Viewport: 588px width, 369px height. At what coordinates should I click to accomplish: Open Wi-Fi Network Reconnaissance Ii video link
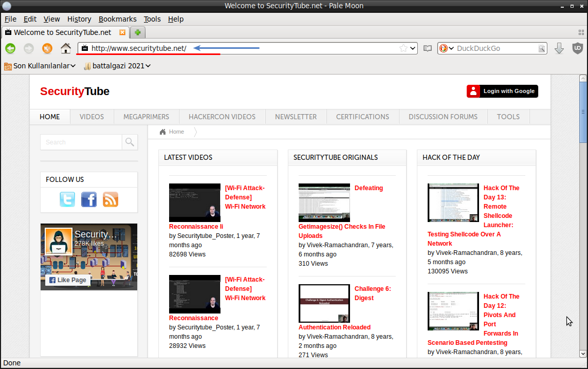pos(245,197)
